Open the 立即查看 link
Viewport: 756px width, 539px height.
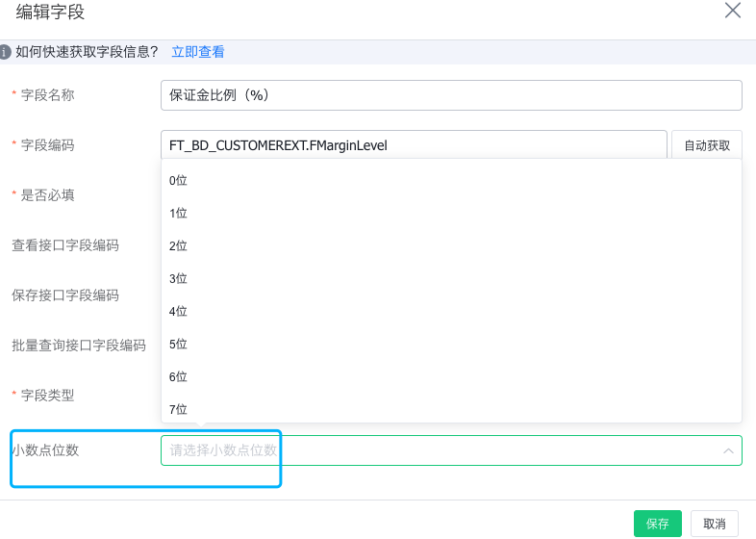pyautogui.click(x=198, y=52)
